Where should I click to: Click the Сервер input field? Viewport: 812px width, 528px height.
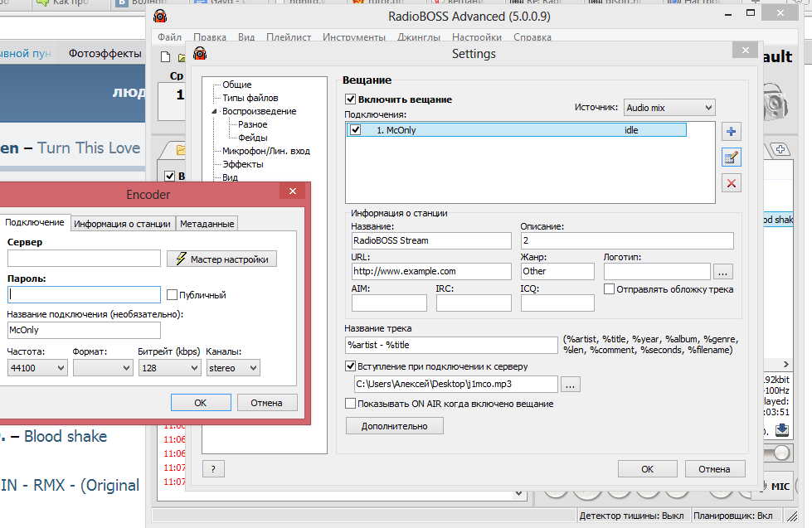pos(84,259)
